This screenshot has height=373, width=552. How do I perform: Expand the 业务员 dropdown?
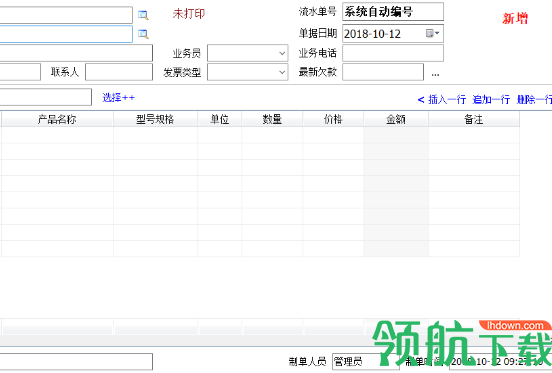click(x=282, y=53)
